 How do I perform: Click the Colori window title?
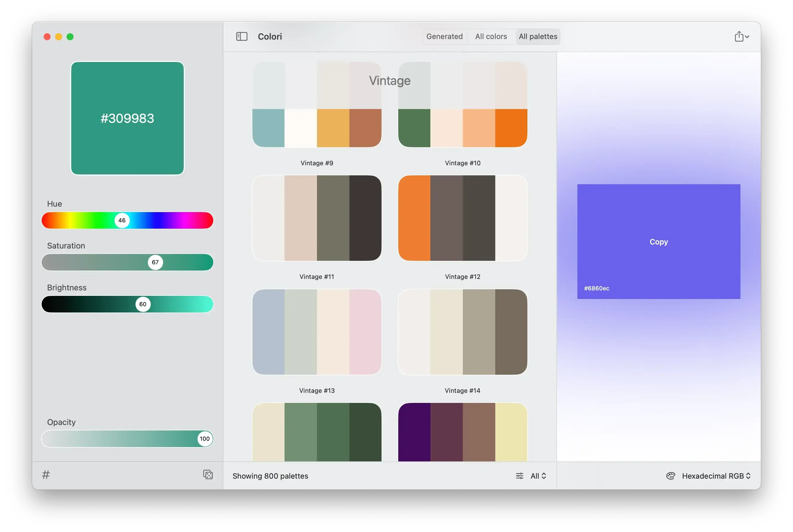click(x=270, y=36)
